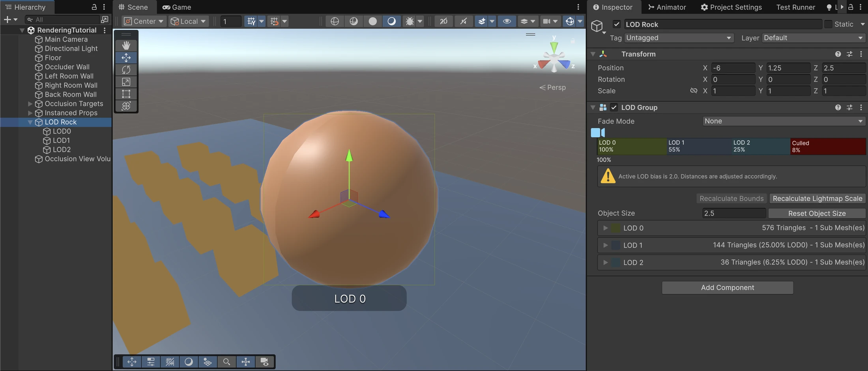Open the Transform component context menu
The height and width of the screenshot is (371, 868).
click(861, 54)
